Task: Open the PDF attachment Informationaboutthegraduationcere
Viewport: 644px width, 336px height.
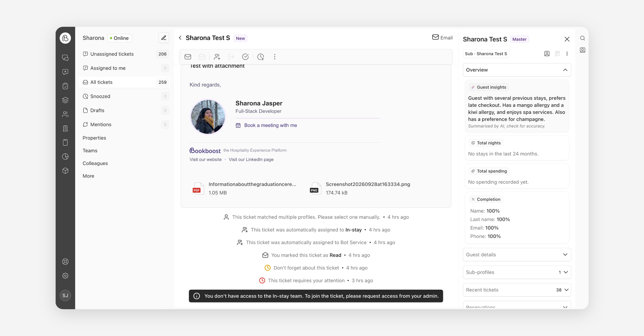Action: coord(244,188)
